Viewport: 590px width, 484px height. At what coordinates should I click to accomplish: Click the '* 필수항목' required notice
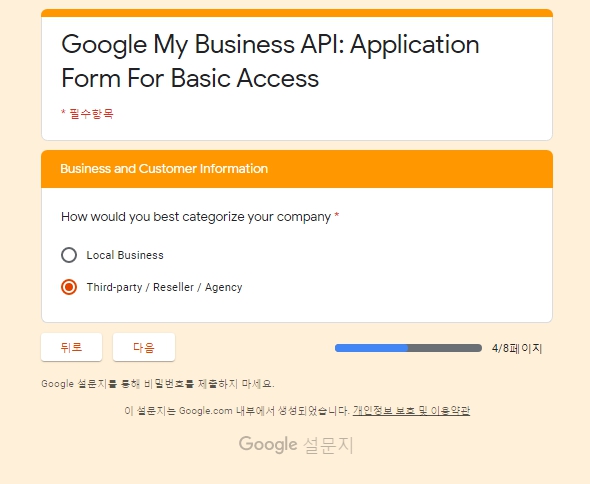[87, 114]
